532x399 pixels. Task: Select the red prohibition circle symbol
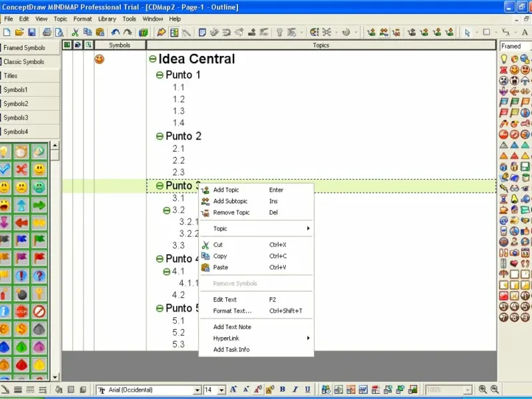pyautogui.click(x=39, y=311)
